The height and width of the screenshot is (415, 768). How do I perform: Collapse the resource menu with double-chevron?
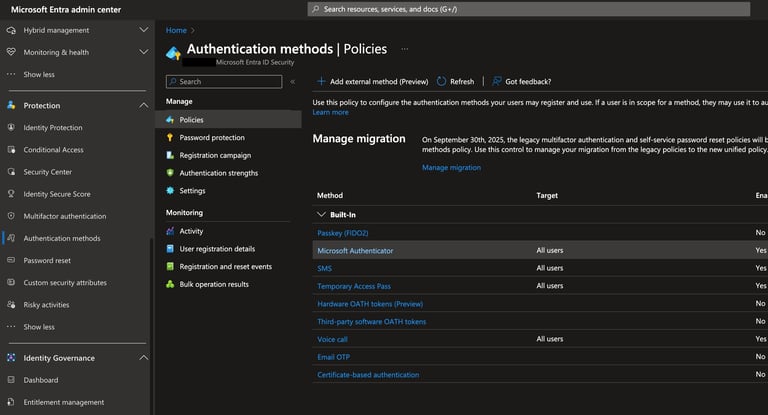(292, 82)
